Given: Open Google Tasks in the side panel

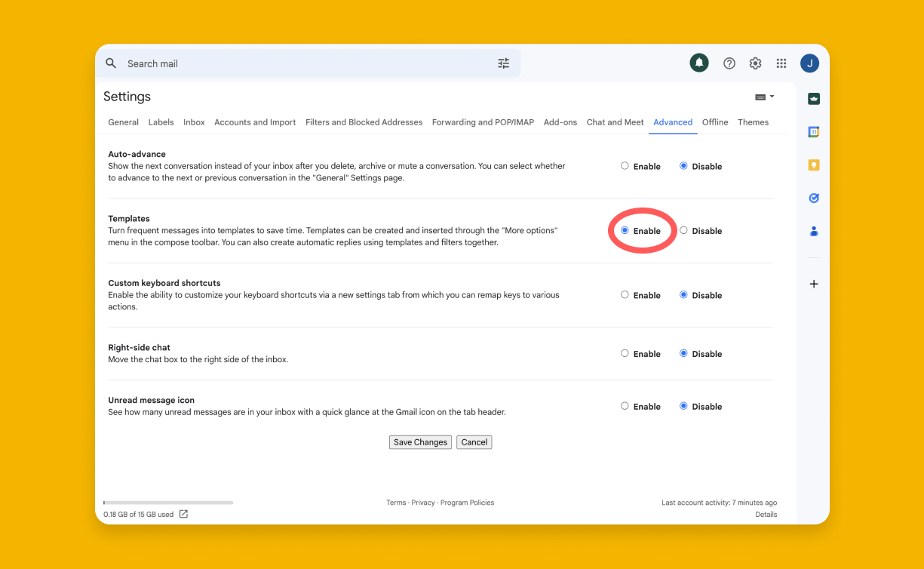Looking at the screenshot, I should (x=813, y=198).
